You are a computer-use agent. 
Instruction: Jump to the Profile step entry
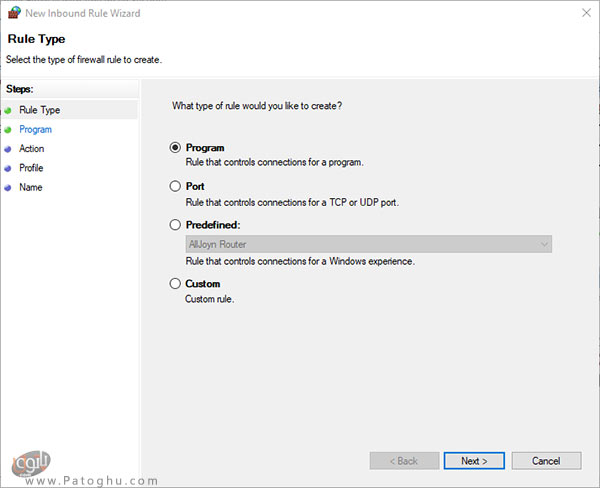tap(31, 168)
